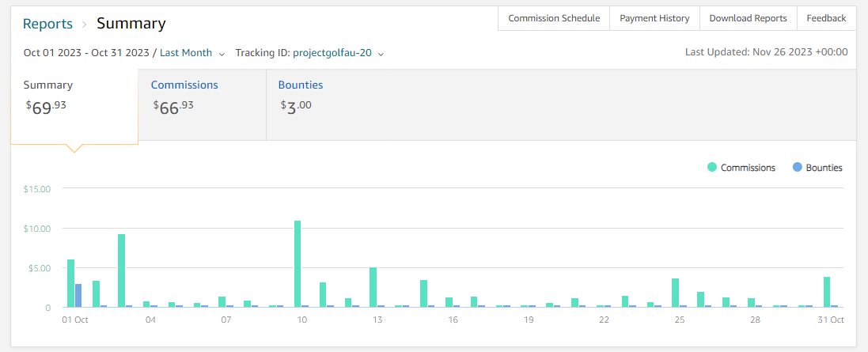Viewport: 868px width, 352px height.
Task: Click the Bounties legend blue dot
Action: (797, 167)
